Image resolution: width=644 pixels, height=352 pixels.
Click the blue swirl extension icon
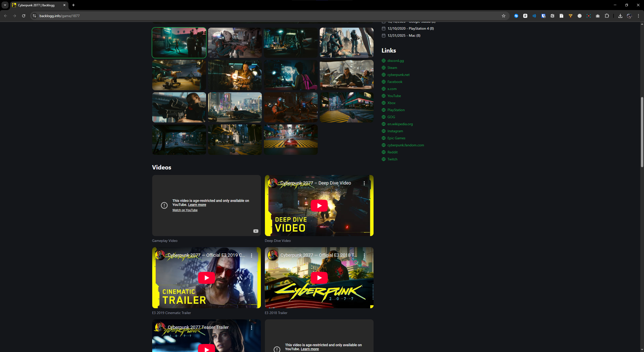coord(516,16)
